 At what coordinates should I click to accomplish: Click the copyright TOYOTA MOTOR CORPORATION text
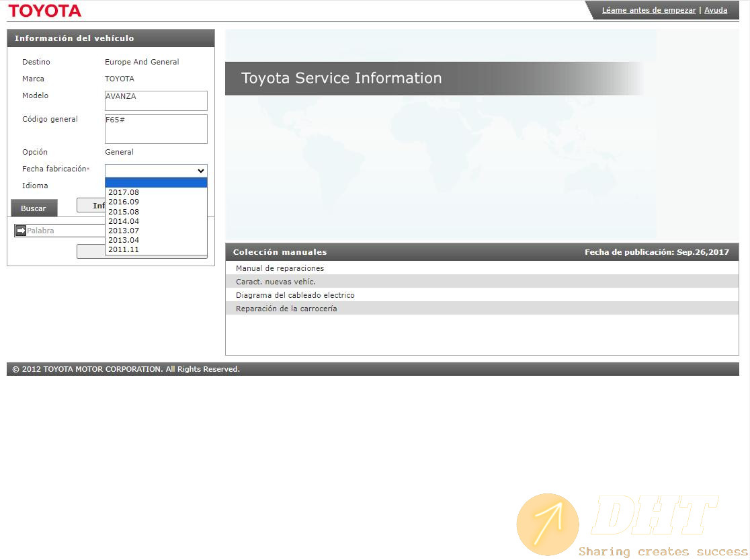126,369
